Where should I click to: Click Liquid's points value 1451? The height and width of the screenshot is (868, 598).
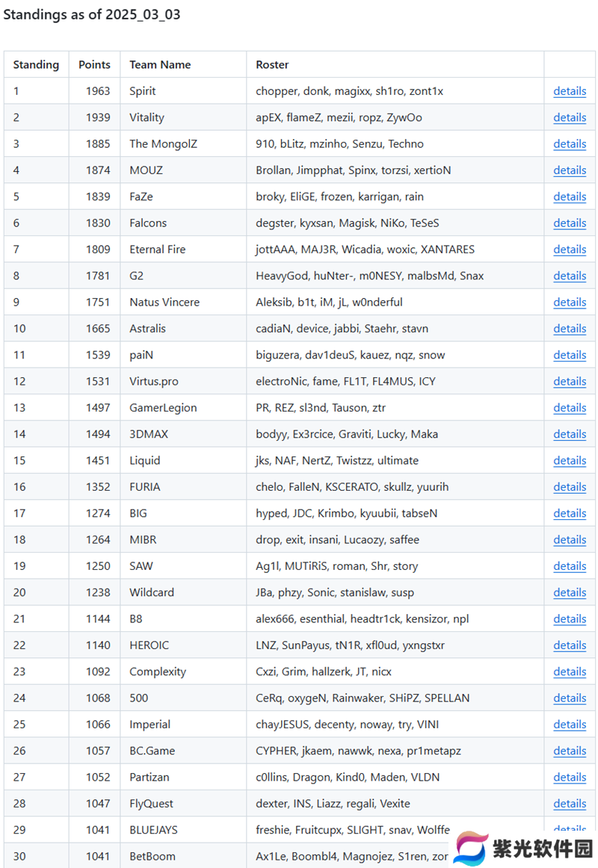click(98, 461)
